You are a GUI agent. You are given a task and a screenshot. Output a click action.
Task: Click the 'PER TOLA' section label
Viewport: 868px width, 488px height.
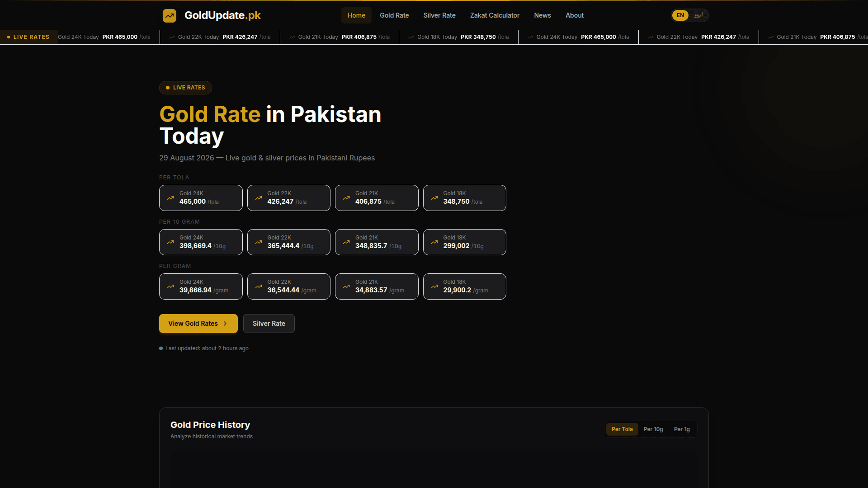174,178
